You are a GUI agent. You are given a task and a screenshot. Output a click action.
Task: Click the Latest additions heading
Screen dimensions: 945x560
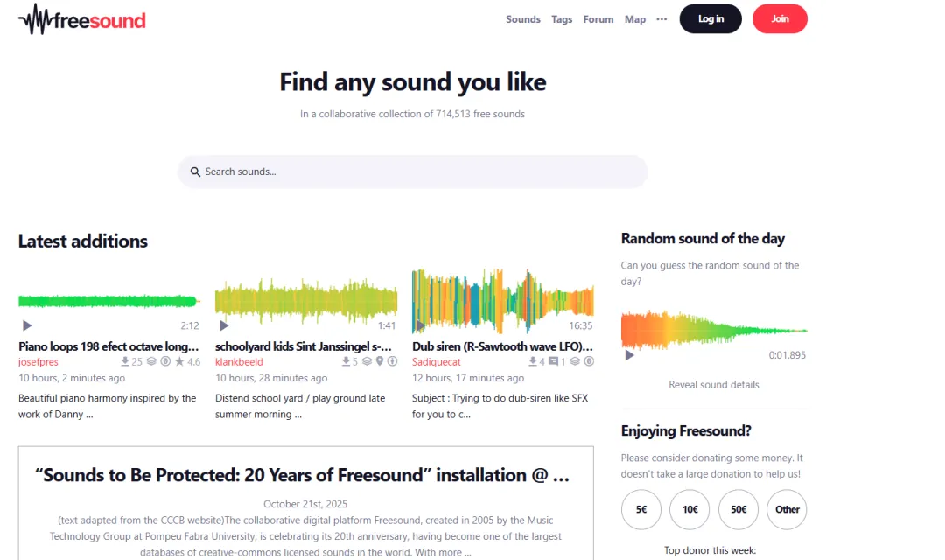point(83,241)
